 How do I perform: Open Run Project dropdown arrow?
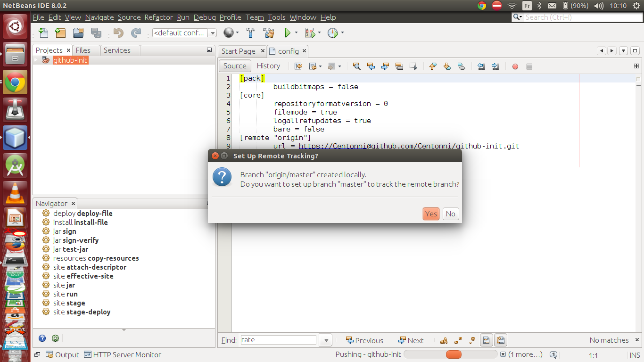pos(296,33)
